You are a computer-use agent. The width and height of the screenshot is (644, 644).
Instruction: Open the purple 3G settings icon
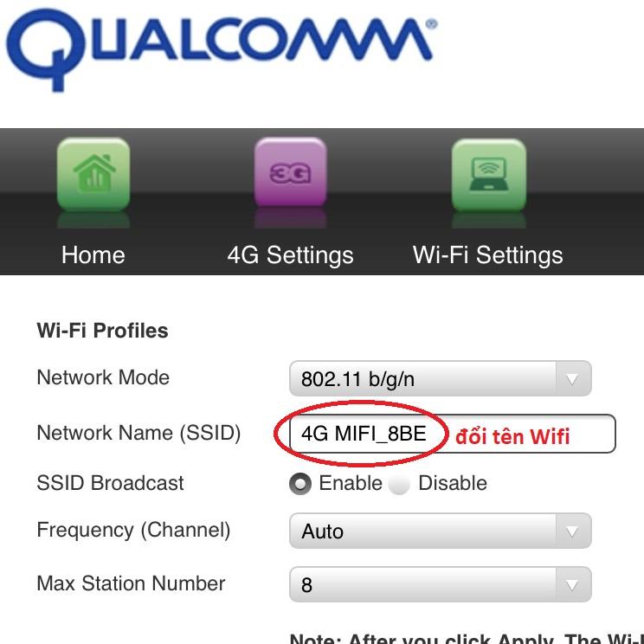(290, 172)
